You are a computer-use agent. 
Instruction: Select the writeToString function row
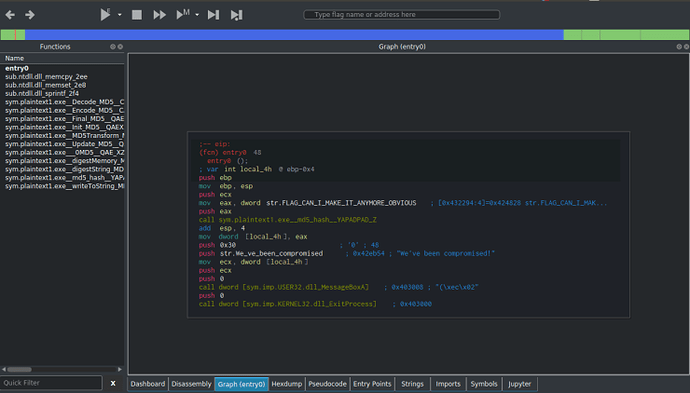click(62, 186)
